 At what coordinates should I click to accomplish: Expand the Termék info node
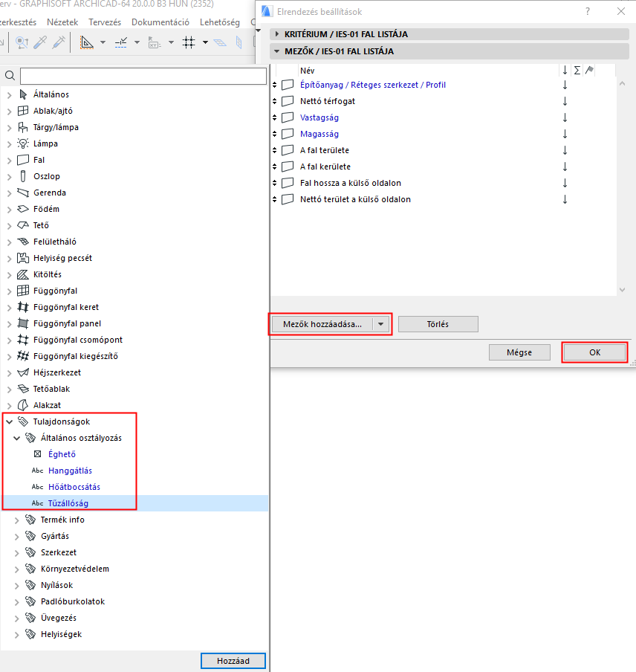[x=16, y=520]
